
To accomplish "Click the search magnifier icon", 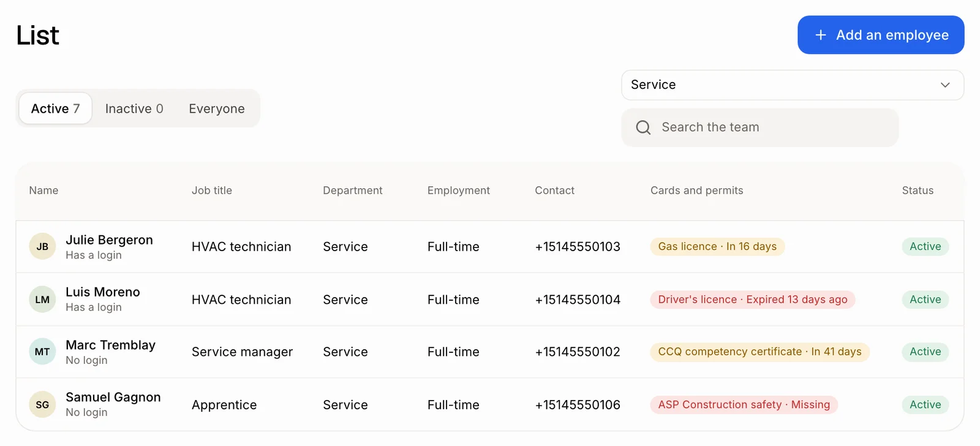I will pos(643,127).
